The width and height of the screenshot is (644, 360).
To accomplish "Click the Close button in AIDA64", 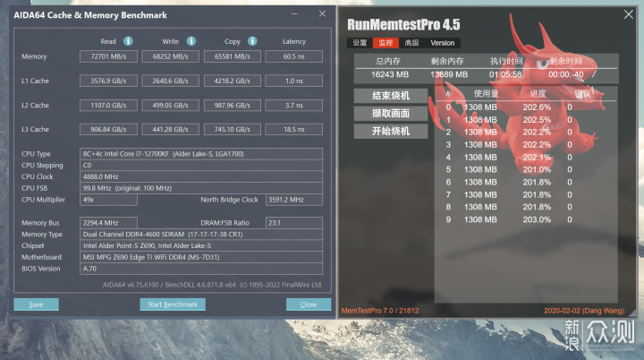I will (309, 304).
